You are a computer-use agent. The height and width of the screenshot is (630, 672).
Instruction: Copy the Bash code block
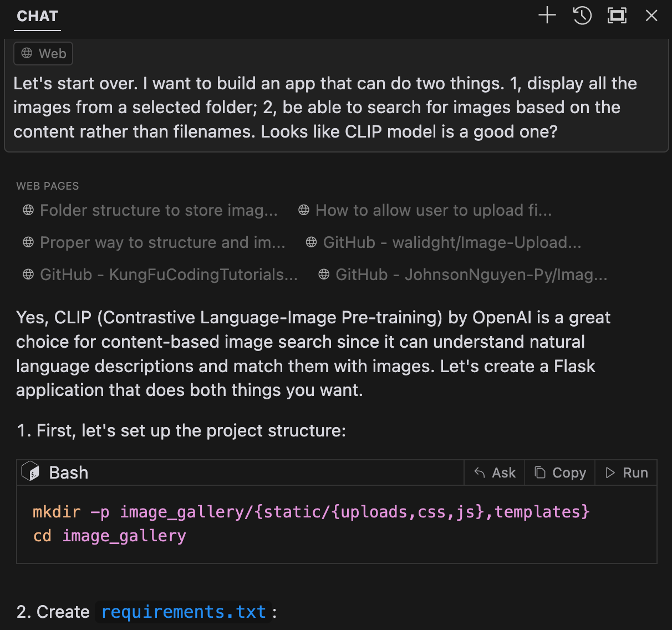point(560,472)
